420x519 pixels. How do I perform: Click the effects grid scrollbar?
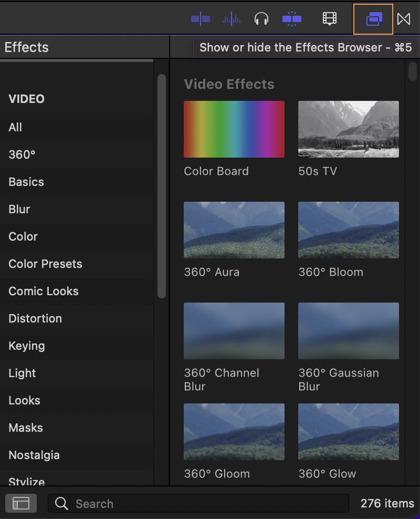click(413, 71)
